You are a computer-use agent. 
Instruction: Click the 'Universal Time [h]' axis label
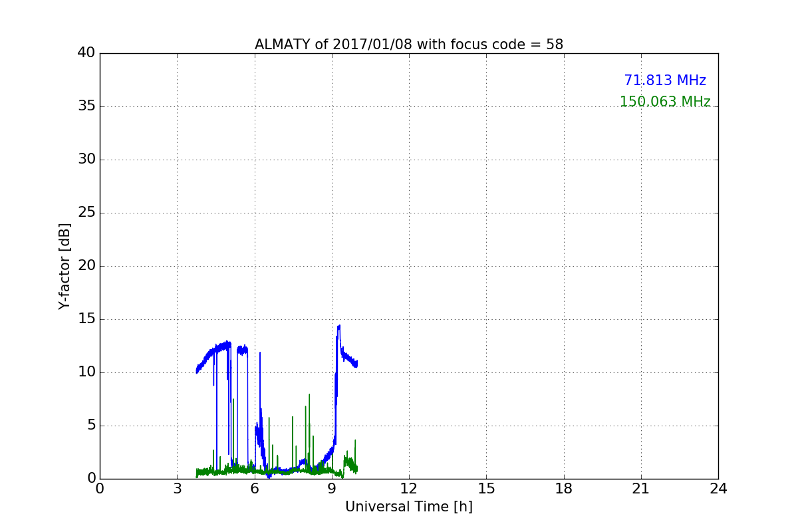coord(409,507)
